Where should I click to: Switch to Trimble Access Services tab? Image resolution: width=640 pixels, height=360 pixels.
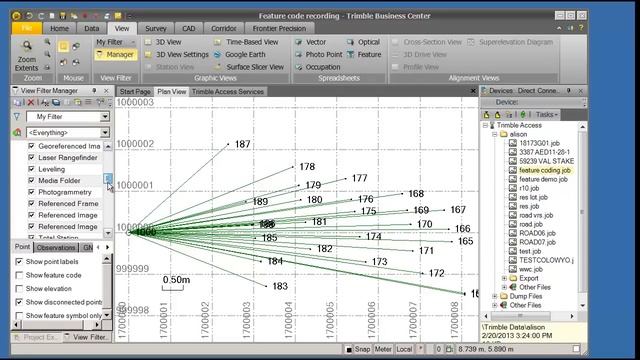pos(228,91)
